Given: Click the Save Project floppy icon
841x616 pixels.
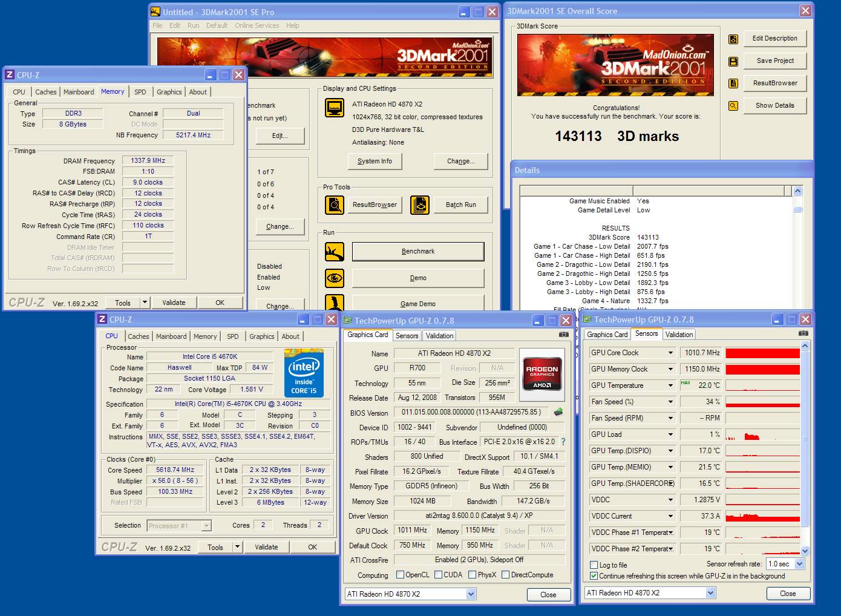Looking at the screenshot, I should coord(733,62).
